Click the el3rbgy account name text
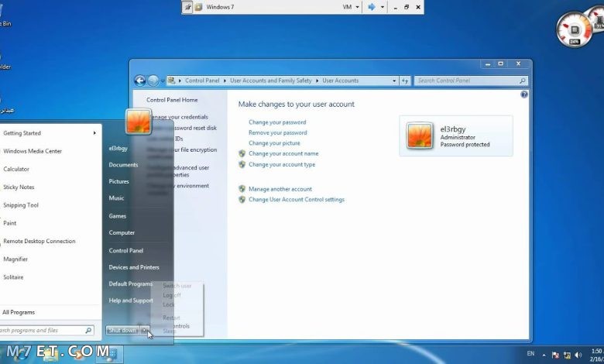 pyautogui.click(x=453, y=129)
